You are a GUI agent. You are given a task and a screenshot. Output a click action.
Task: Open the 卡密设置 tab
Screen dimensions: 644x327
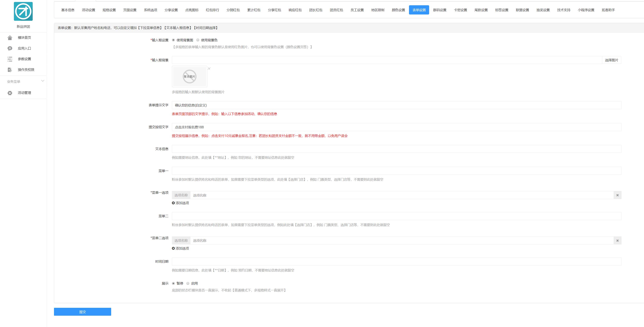[x=460, y=10]
